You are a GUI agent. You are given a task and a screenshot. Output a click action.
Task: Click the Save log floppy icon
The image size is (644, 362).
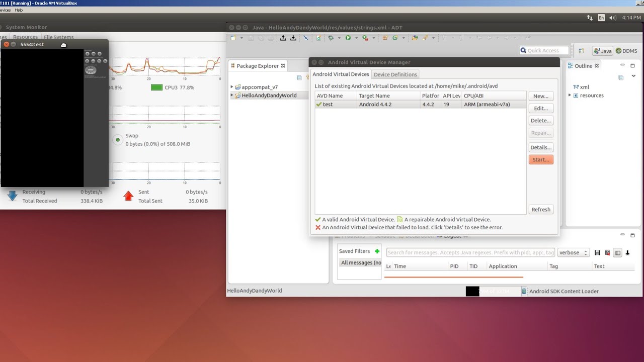click(x=597, y=253)
